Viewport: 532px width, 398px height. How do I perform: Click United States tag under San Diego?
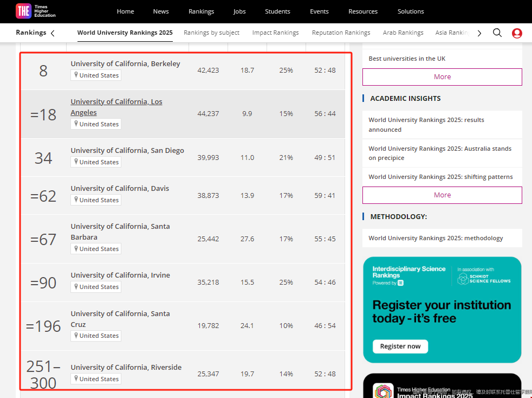pos(96,162)
